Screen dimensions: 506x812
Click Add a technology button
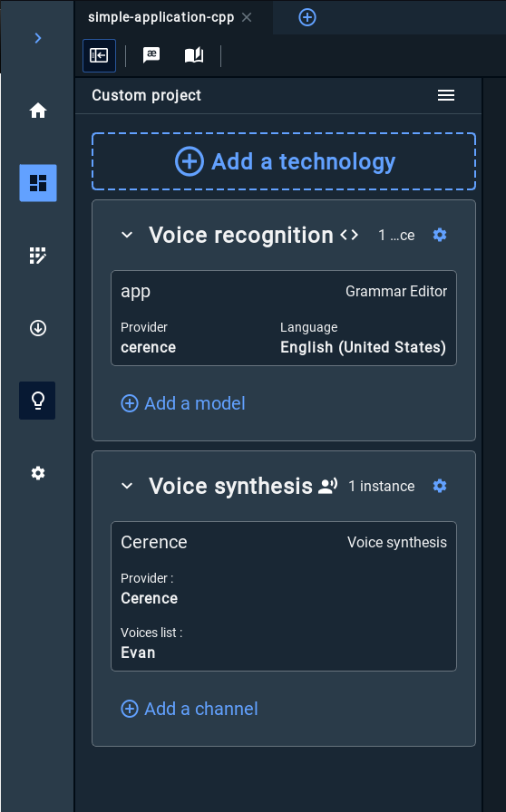(284, 161)
